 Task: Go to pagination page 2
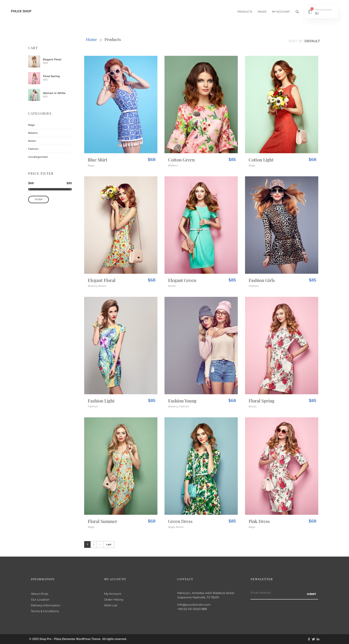pos(94,544)
